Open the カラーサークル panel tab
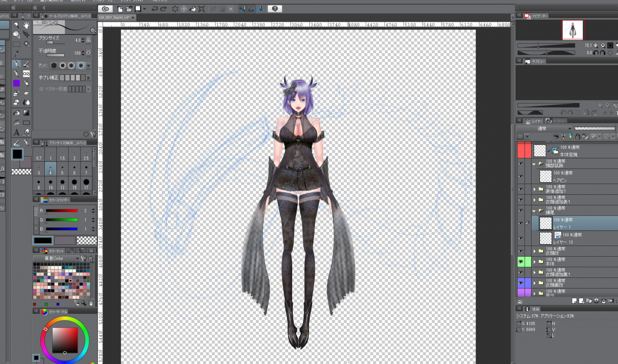Screen dimensions: 618x364 tap(55, 312)
